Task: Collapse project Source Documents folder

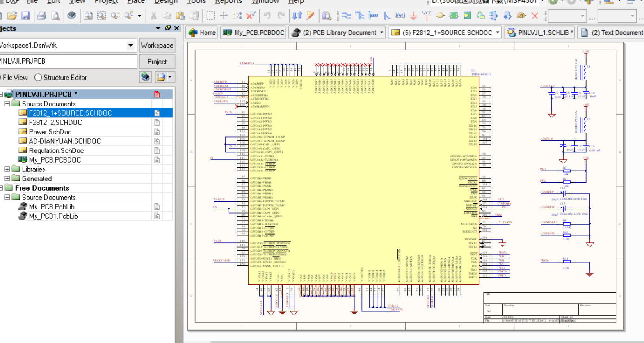Action: [x=7, y=104]
